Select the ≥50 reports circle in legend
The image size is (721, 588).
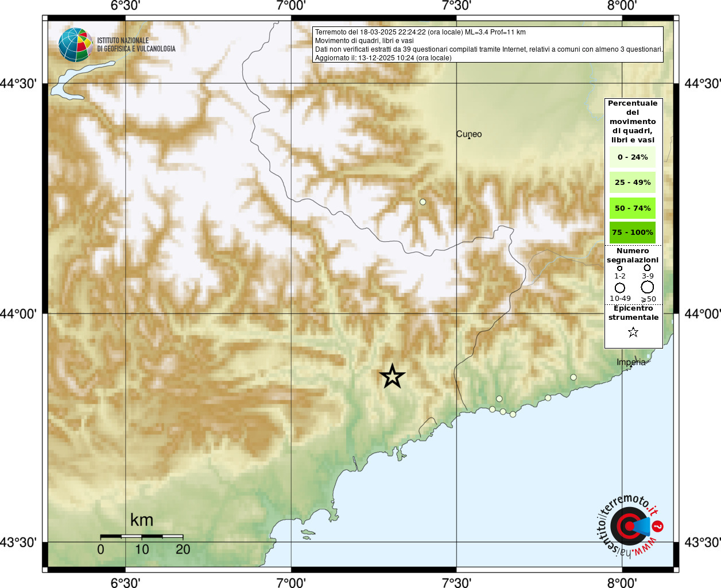648,287
